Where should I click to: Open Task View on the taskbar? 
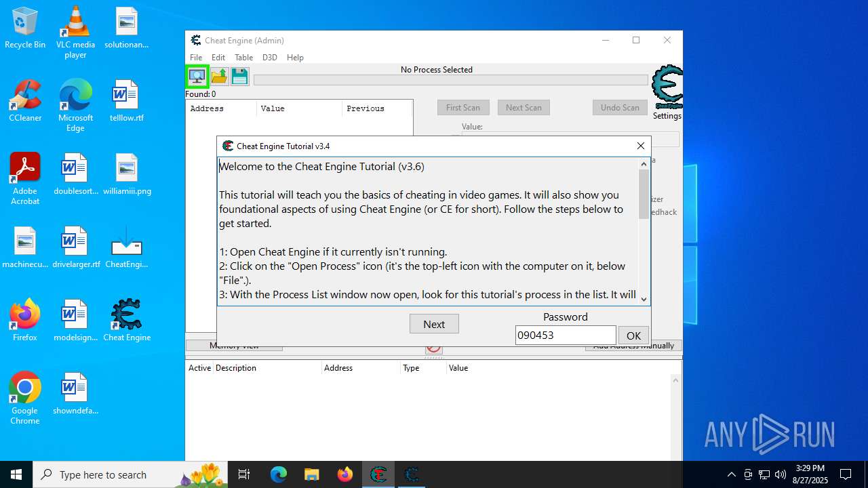tap(244, 474)
